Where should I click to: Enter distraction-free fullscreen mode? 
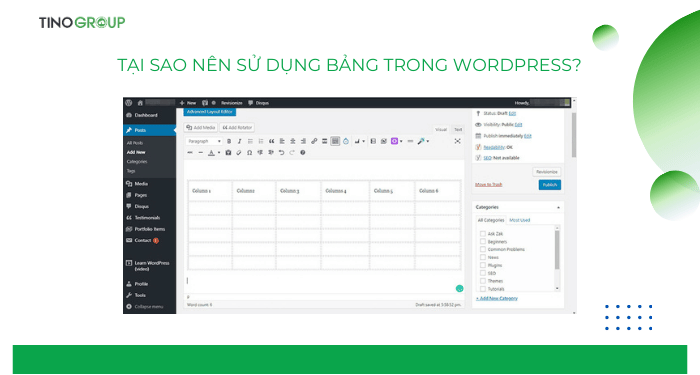click(x=458, y=142)
